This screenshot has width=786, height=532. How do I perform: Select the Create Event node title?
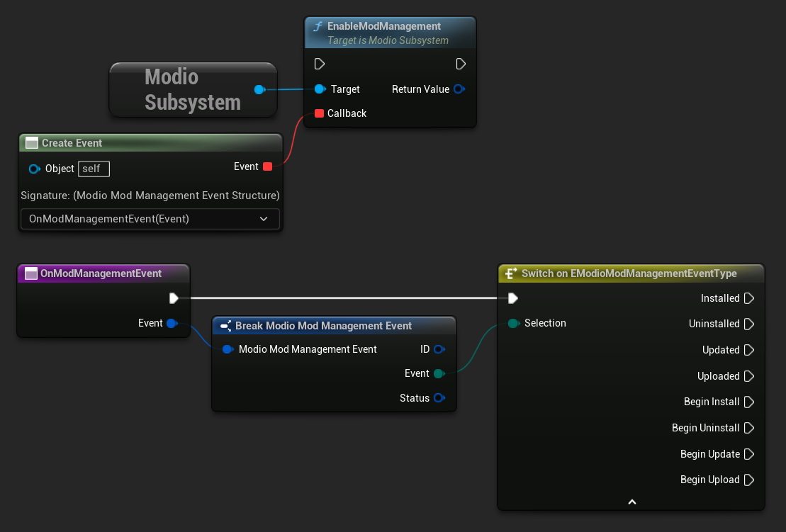coord(72,143)
